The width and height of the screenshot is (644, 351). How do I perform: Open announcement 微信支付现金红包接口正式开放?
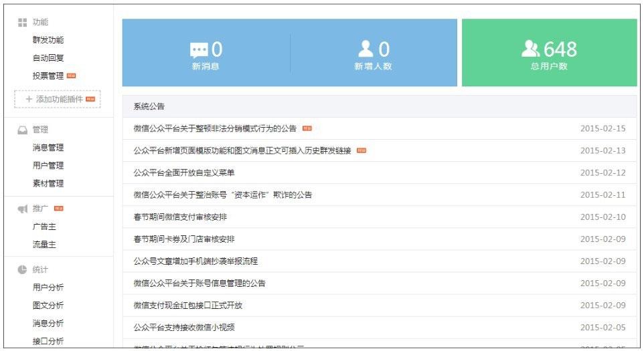(x=188, y=306)
